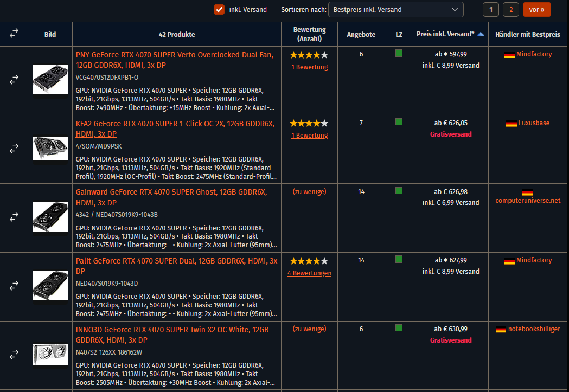This screenshot has height=392, width=569.
Task: Sort by Bewertung (Anzahl) column header
Action: click(x=309, y=34)
